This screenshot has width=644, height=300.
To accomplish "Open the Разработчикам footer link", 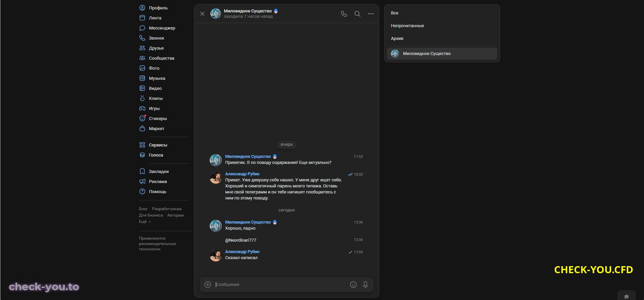I will pos(167,209).
